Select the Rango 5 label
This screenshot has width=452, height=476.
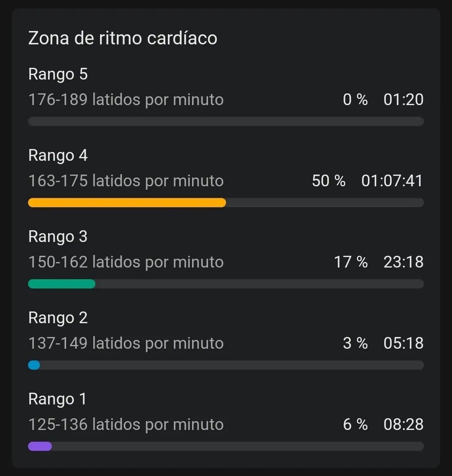(x=58, y=74)
